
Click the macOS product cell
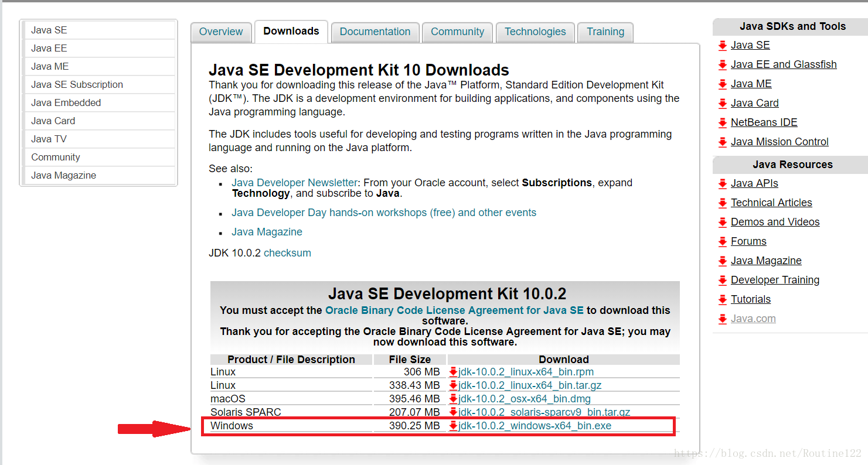click(x=291, y=399)
